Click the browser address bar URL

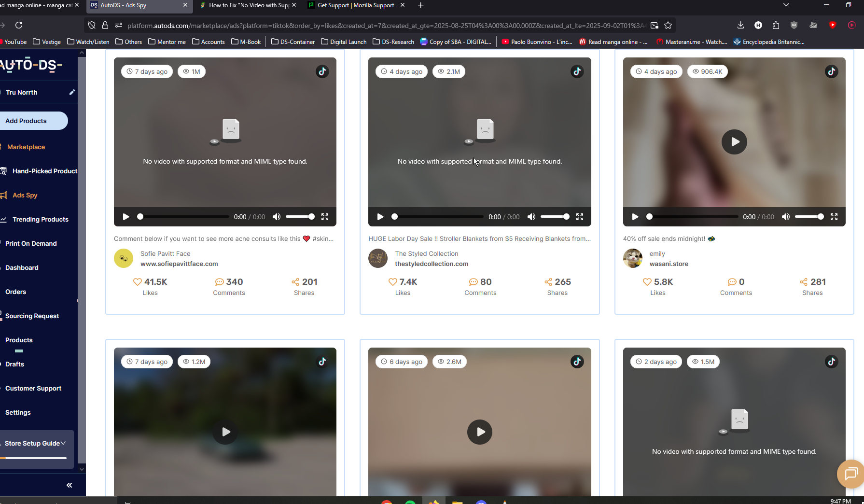386,26
